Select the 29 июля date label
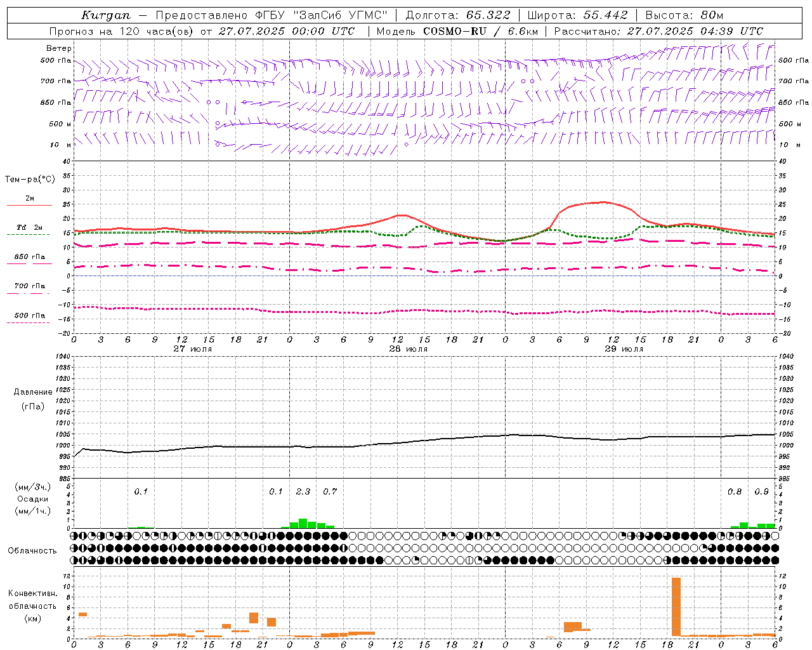The height and width of the screenshot is (650, 812). pos(624,348)
